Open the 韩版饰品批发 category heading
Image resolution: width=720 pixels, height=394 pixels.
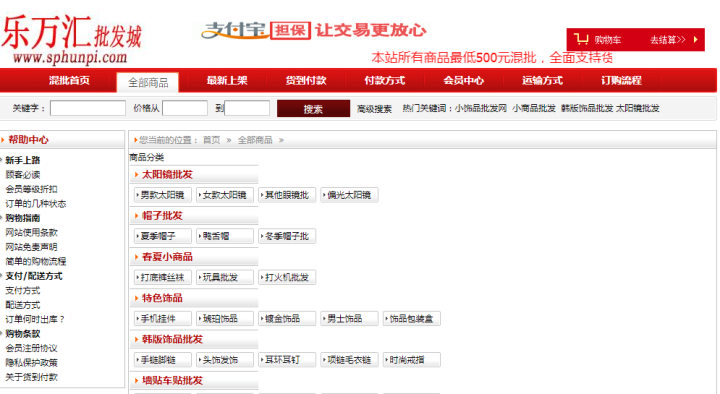click(x=172, y=339)
